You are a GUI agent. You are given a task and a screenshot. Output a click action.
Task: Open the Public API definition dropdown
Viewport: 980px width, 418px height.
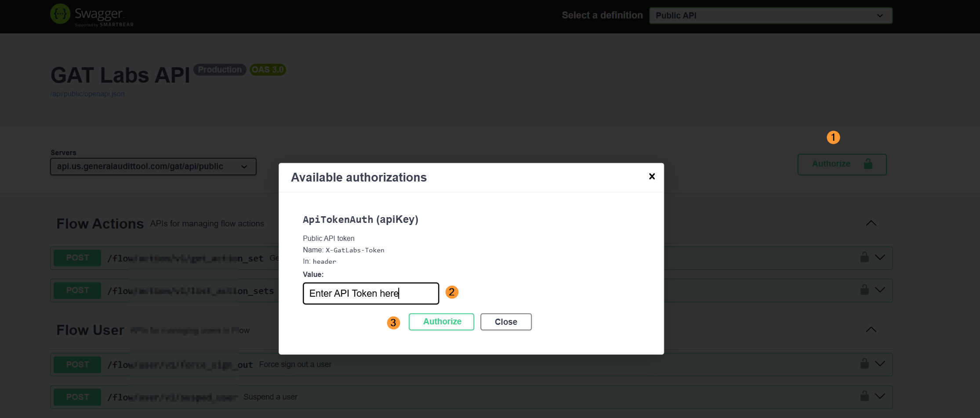coord(771,15)
